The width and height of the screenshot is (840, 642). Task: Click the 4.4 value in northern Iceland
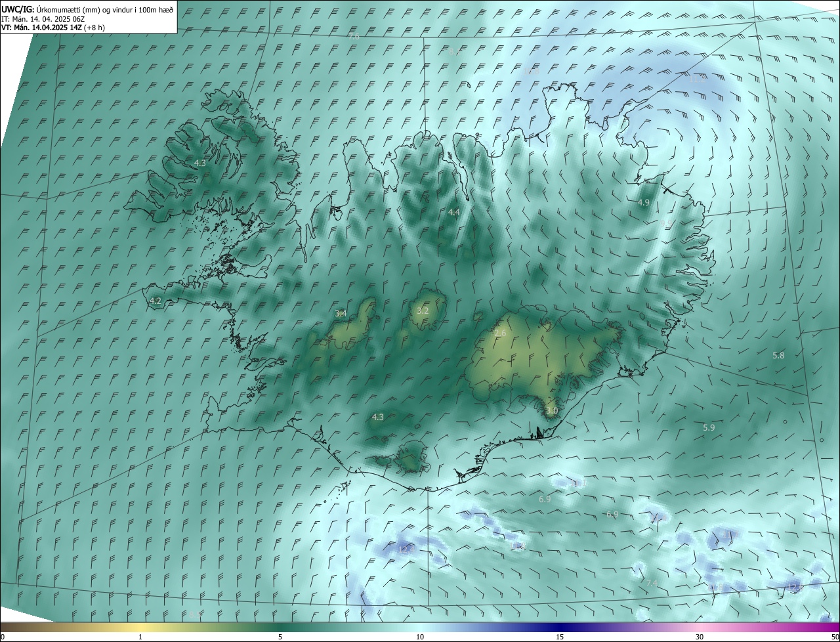454,212
